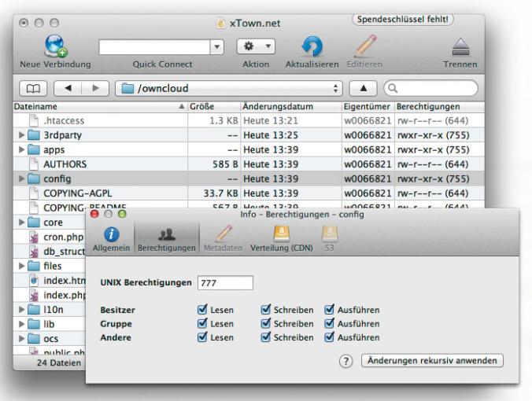Click the cron.php file icon
The height and width of the screenshot is (401, 532).
pyautogui.click(x=34, y=237)
